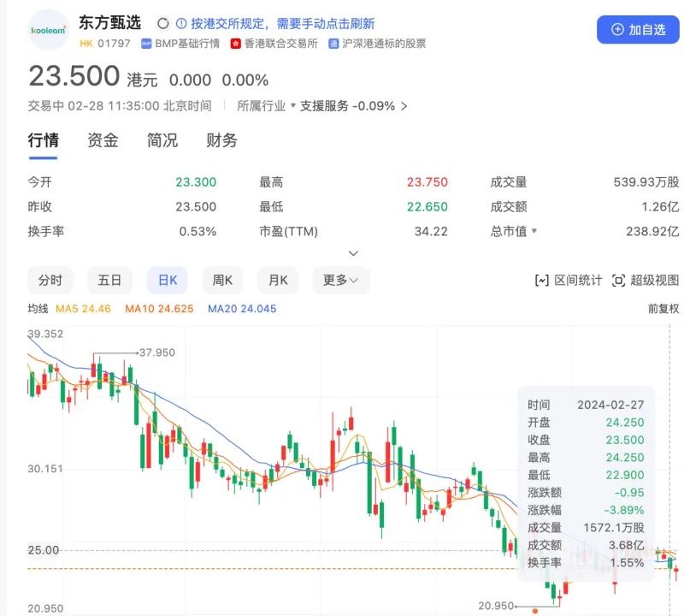Click the koolearn company logo
The image size is (690, 616).
pos(49,30)
